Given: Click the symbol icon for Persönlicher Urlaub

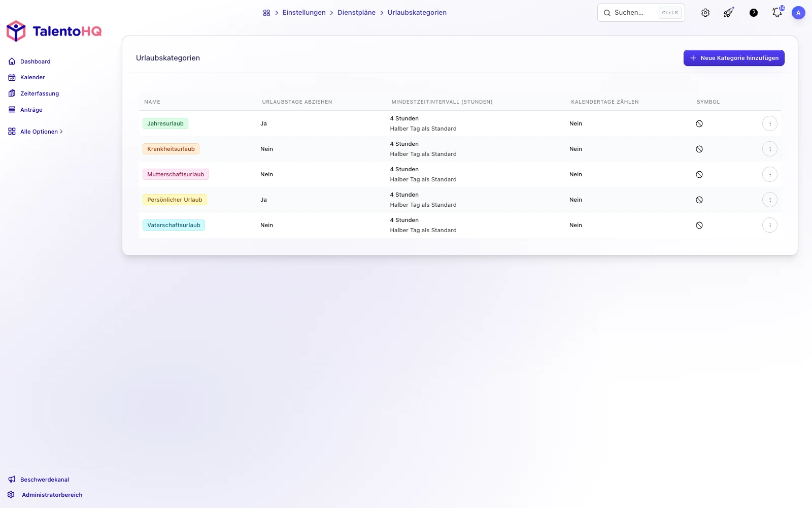Looking at the screenshot, I should click(x=699, y=200).
